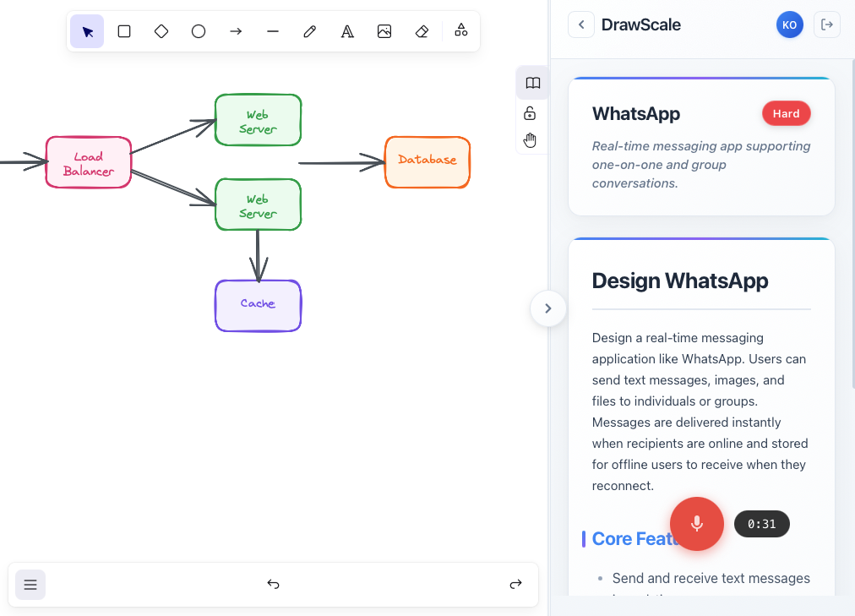
Task: Select the Pencil draw tool
Action: 310,31
